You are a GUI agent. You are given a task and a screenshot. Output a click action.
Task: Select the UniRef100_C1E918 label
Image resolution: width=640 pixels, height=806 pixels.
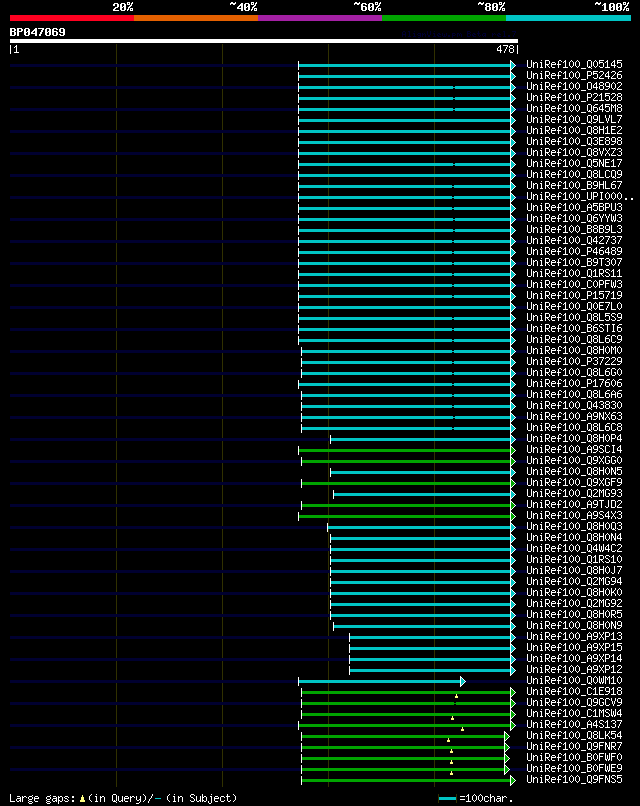(574, 691)
